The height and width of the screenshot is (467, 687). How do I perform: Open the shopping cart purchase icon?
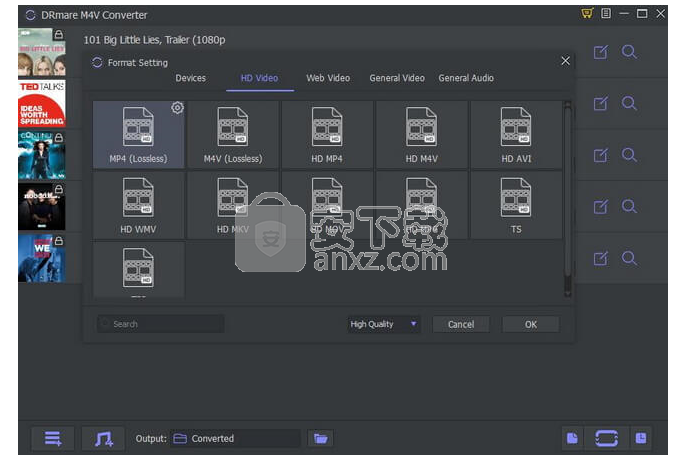pos(587,14)
